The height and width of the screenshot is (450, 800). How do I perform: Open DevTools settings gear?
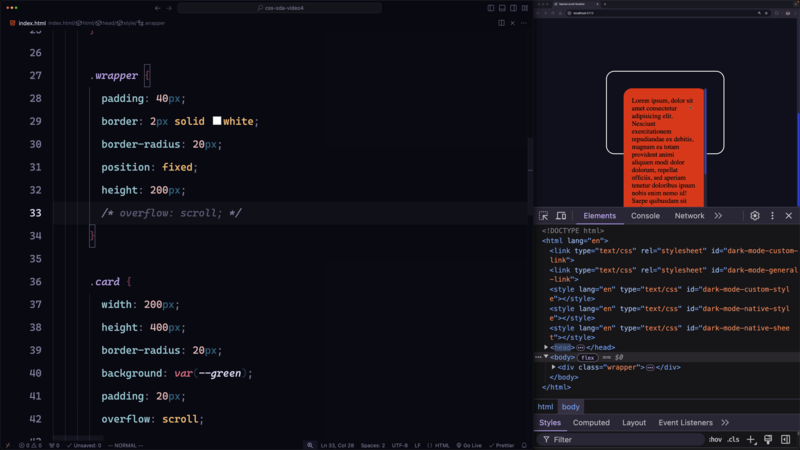click(755, 216)
